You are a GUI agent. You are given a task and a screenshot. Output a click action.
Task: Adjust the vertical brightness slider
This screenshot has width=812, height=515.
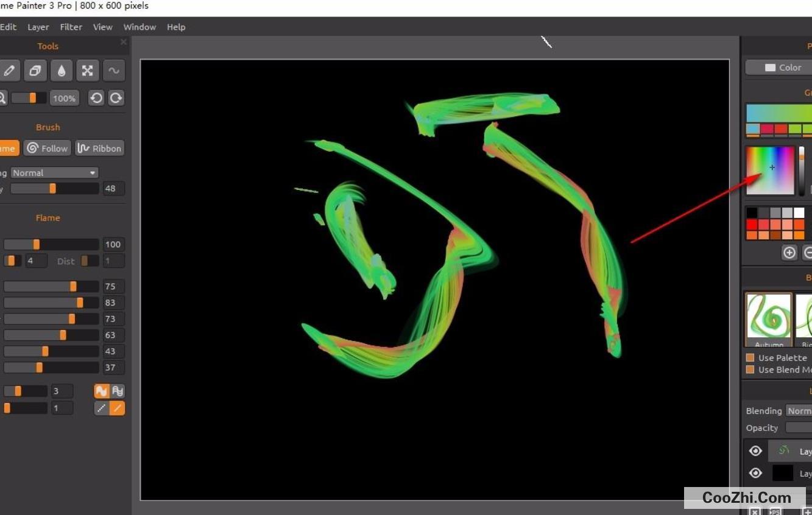[802, 171]
